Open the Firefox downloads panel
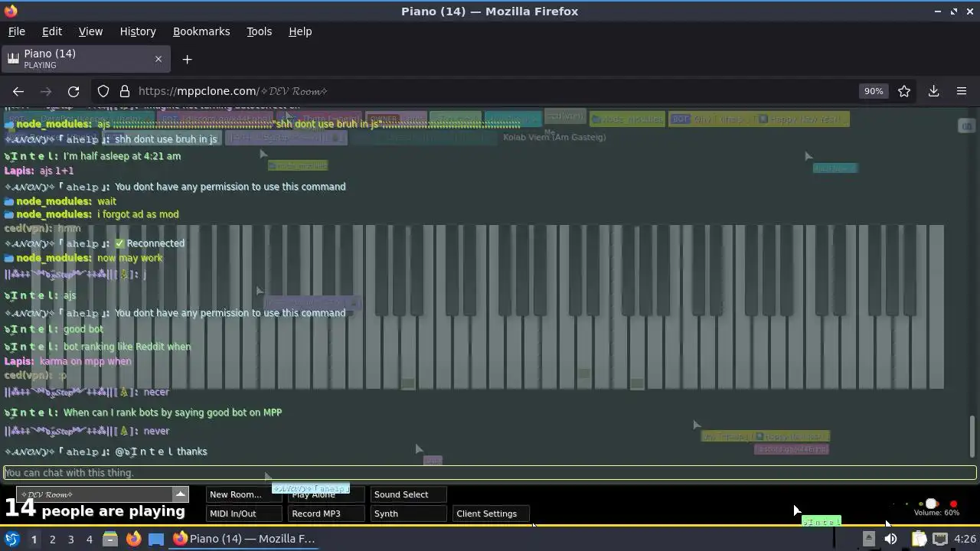The width and height of the screenshot is (980, 551). [x=934, y=91]
